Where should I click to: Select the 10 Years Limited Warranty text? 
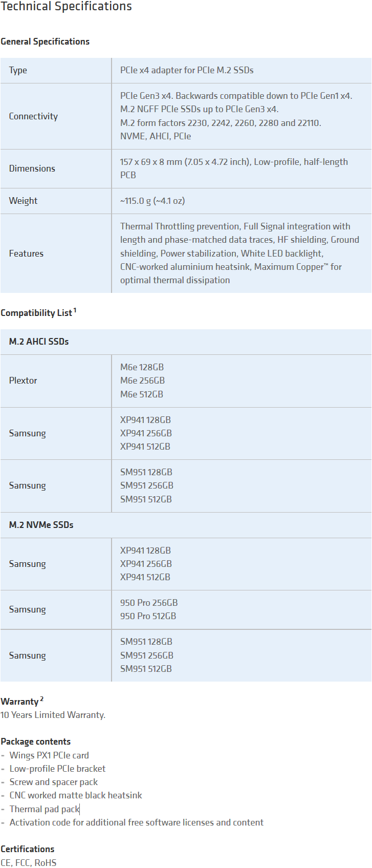pyautogui.click(x=53, y=715)
